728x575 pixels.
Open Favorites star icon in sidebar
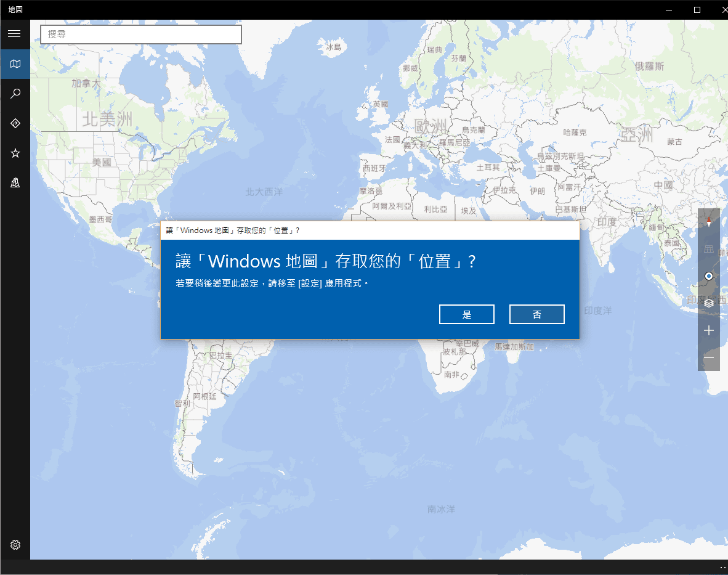[15, 153]
